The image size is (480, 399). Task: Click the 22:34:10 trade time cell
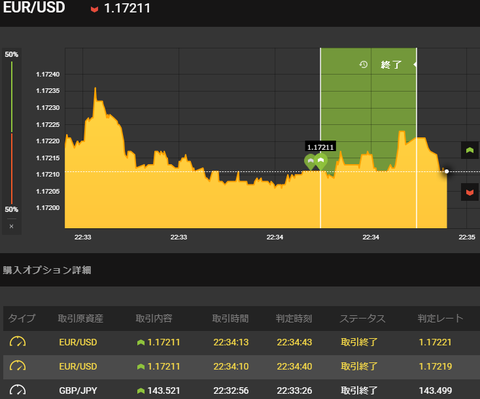click(x=231, y=366)
